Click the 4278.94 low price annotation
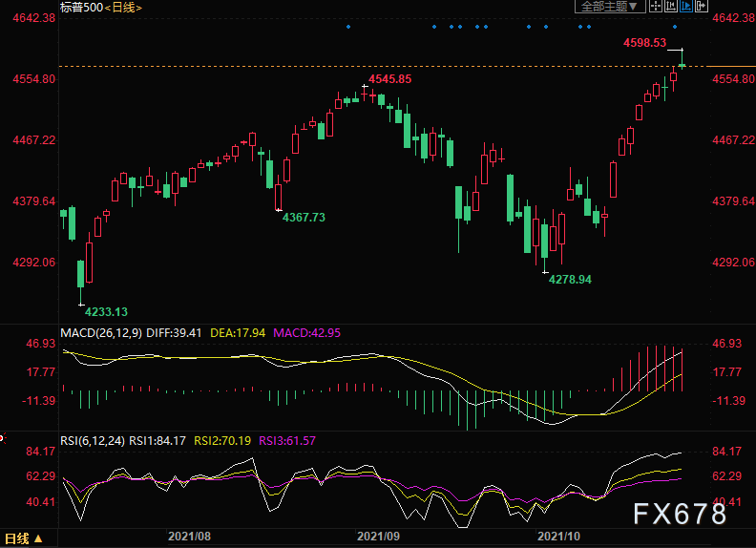The image size is (756, 548). pos(570,280)
